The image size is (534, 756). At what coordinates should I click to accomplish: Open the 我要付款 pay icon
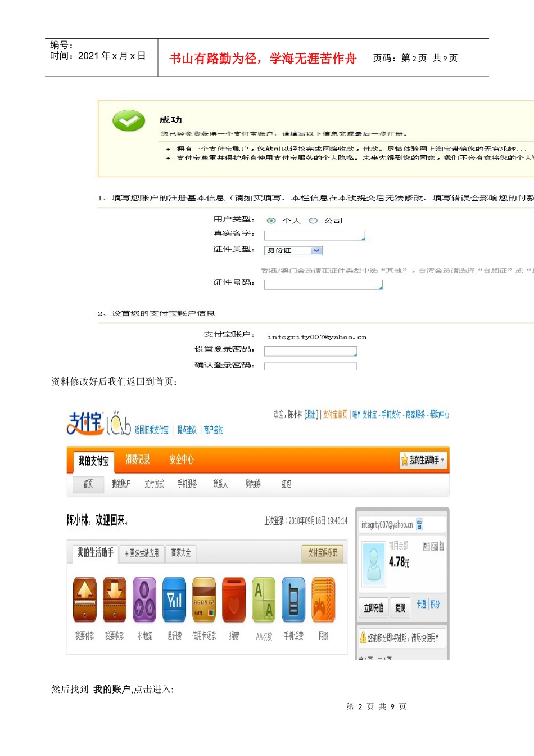(85, 600)
